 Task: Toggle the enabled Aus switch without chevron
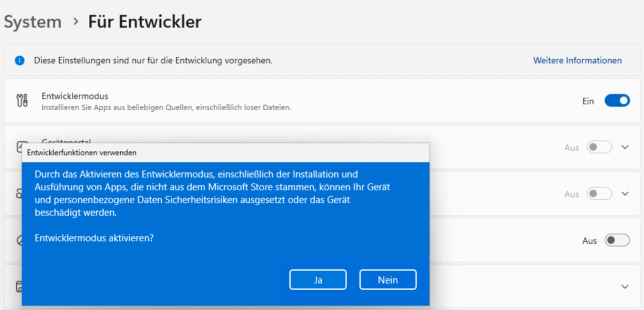[x=617, y=241]
